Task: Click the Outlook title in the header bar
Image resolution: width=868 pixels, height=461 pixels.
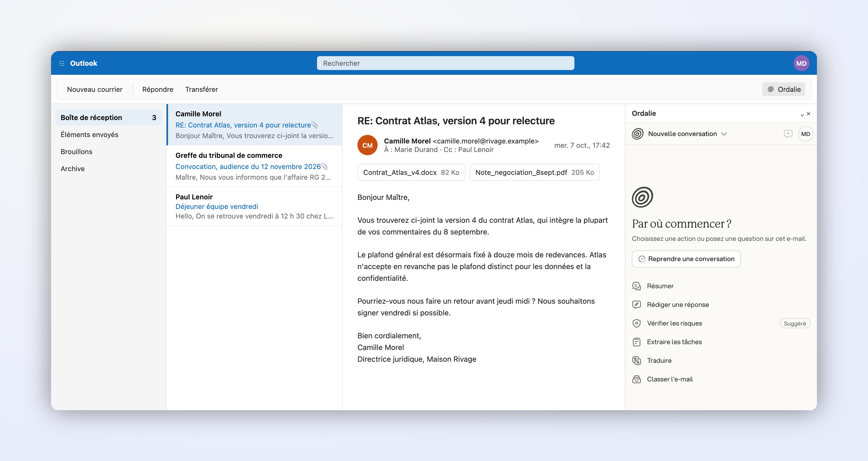Action: [84, 63]
